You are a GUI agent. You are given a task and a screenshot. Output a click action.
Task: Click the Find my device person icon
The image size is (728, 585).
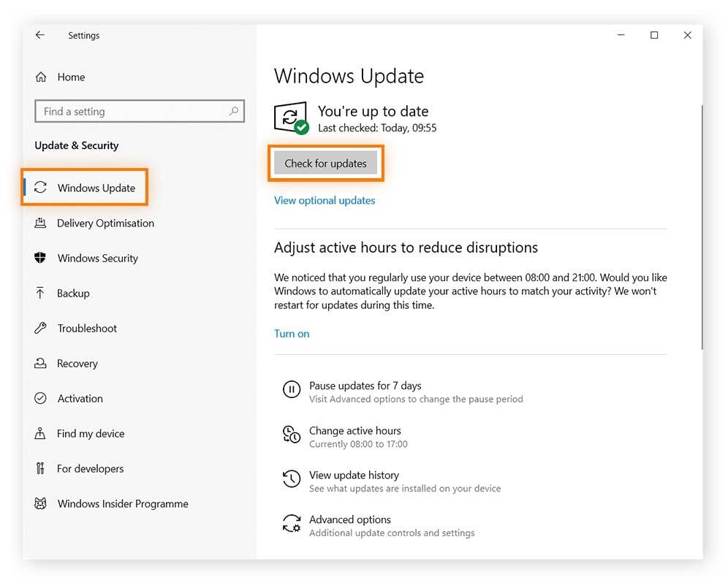(x=40, y=433)
